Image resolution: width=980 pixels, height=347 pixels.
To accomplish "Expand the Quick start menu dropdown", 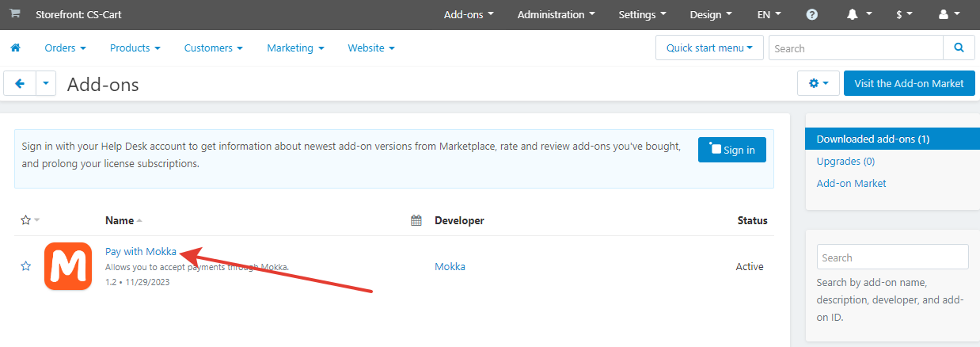I will pos(708,48).
